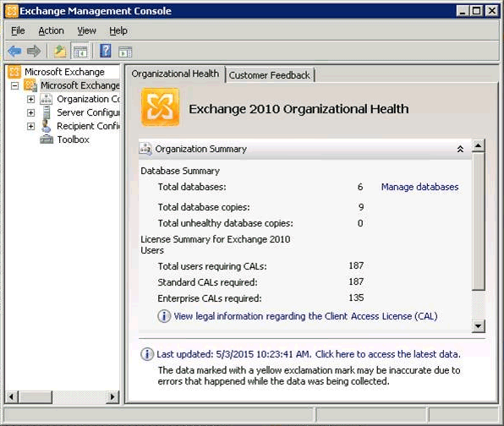
Task: Click the Total users requiring CALs label
Action: 212,266
